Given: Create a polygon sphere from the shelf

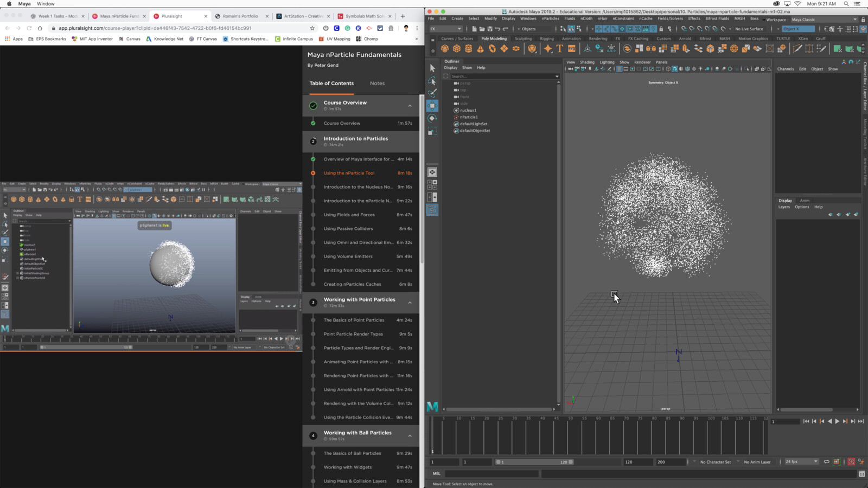Looking at the screenshot, I should pyautogui.click(x=445, y=48).
